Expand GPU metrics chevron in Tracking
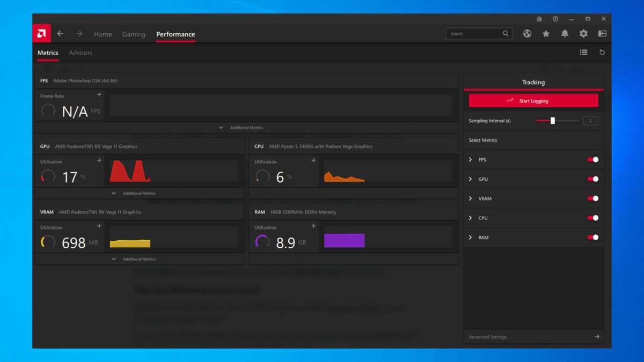 click(x=471, y=179)
